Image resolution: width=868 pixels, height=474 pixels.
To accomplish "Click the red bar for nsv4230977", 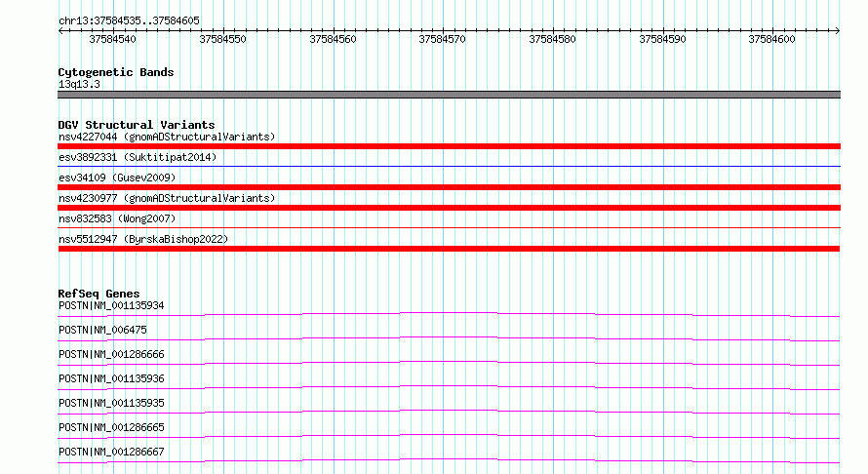I will point(449,208).
